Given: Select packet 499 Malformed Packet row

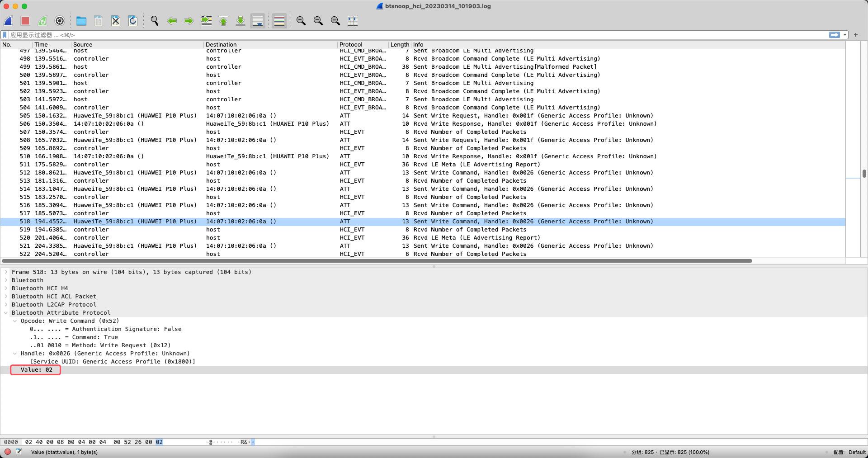Looking at the screenshot, I should pos(423,67).
